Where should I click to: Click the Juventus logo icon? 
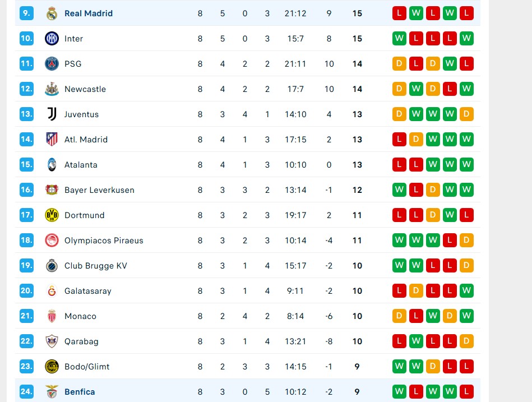pos(52,114)
